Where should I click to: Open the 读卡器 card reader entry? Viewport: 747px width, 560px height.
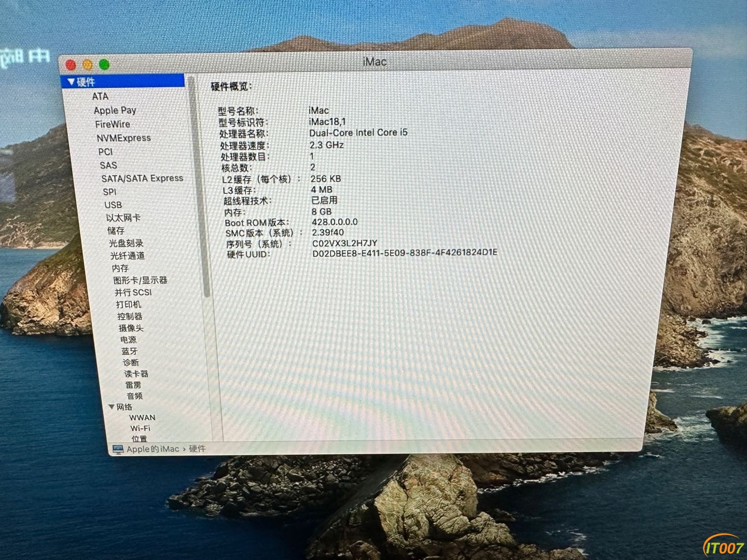coord(136,374)
